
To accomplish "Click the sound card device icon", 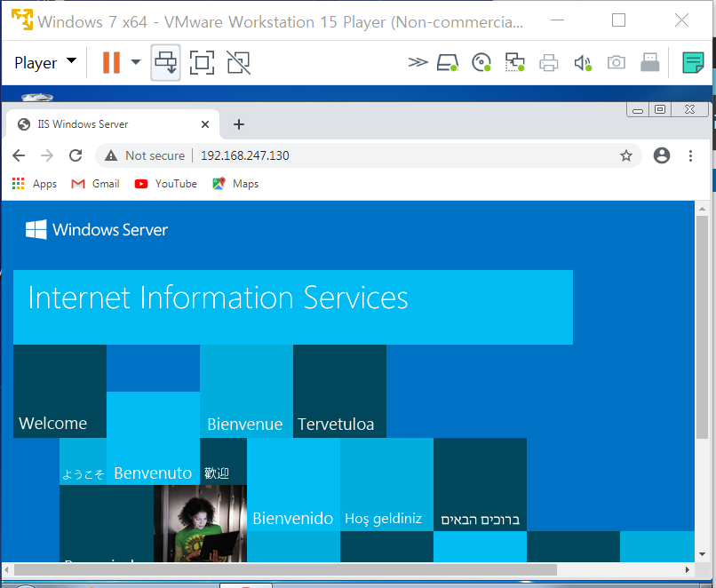I will point(583,62).
